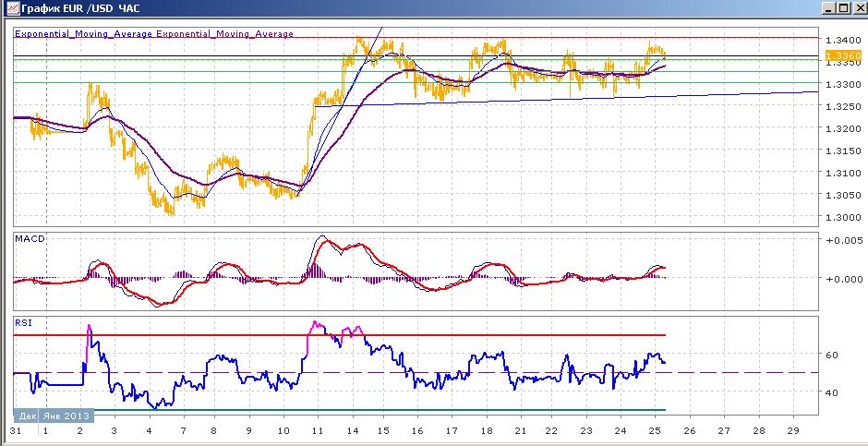Click the 60 level on RSI scale
The height and width of the screenshot is (446, 868).
coord(832,355)
